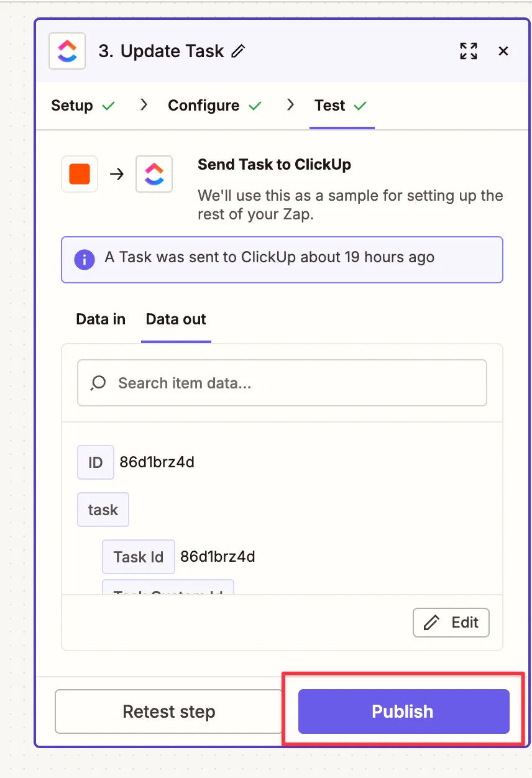Click the Edit button
532x778 pixels.
pyautogui.click(x=451, y=623)
